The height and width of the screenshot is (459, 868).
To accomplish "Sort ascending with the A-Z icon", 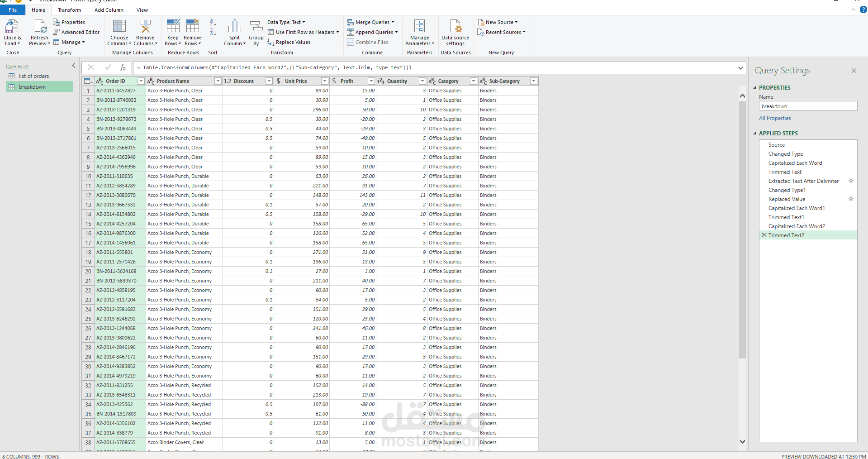I will click(213, 22).
